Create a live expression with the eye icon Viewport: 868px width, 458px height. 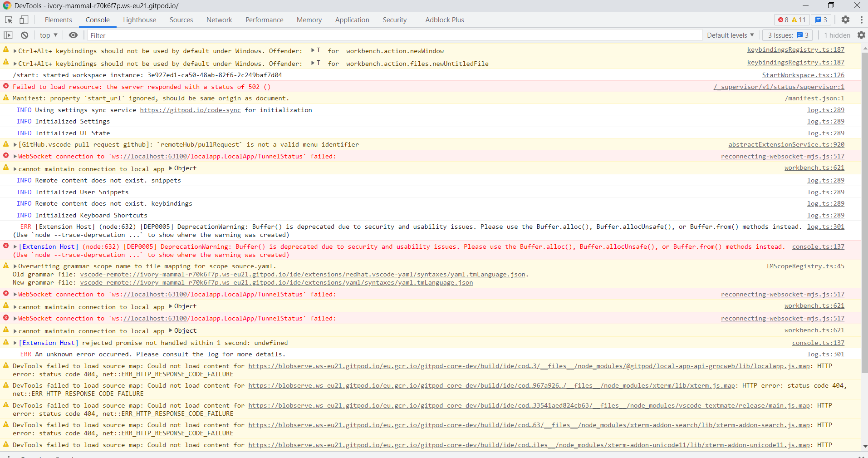click(x=73, y=35)
